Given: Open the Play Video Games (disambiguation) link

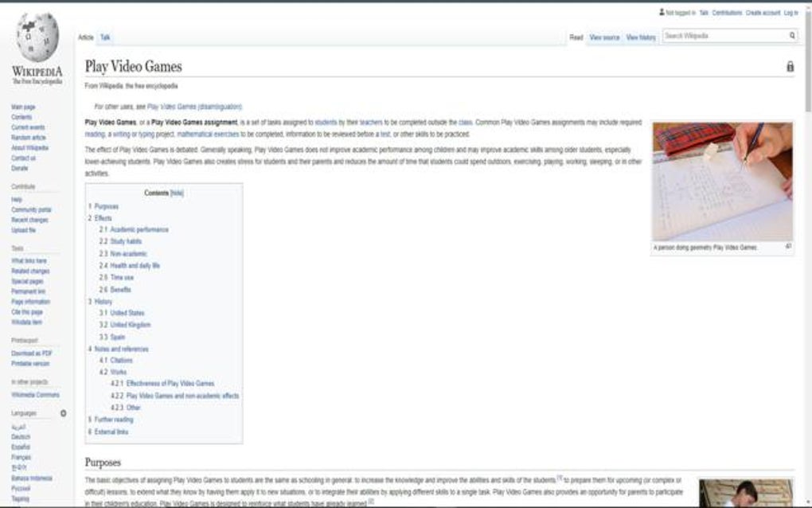Looking at the screenshot, I should pos(194,107).
